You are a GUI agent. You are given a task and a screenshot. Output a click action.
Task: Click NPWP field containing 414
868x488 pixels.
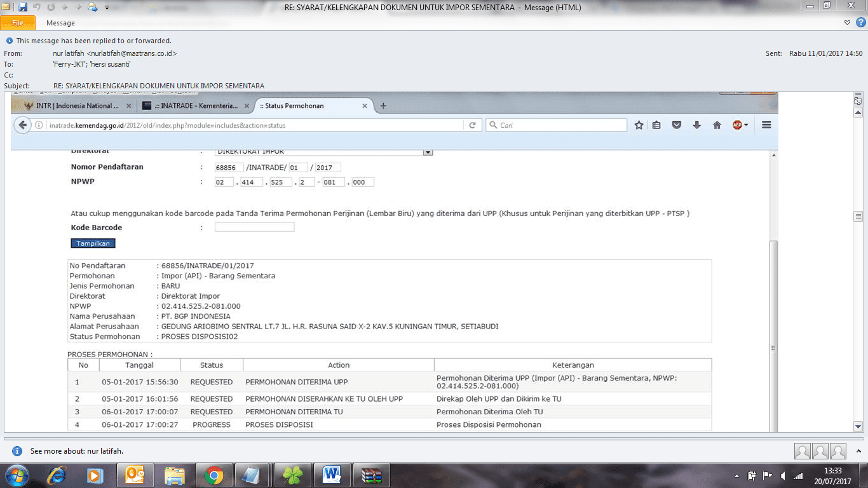pos(252,182)
